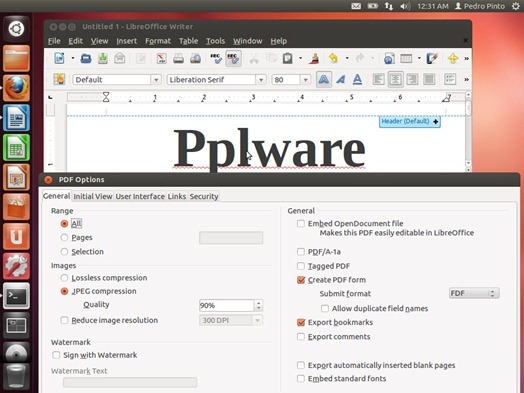The image size is (524, 393).
Task: Open the New document type arrow
Action: tap(73, 58)
